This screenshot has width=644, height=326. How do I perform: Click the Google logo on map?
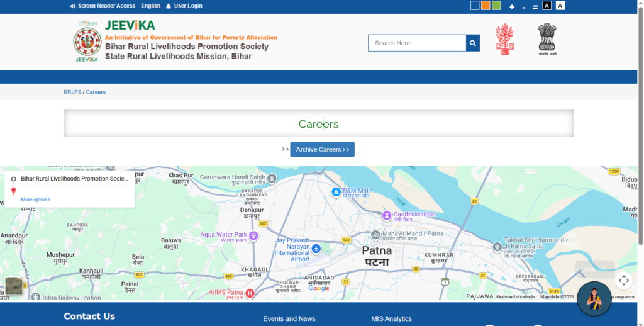click(x=319, y=289)
